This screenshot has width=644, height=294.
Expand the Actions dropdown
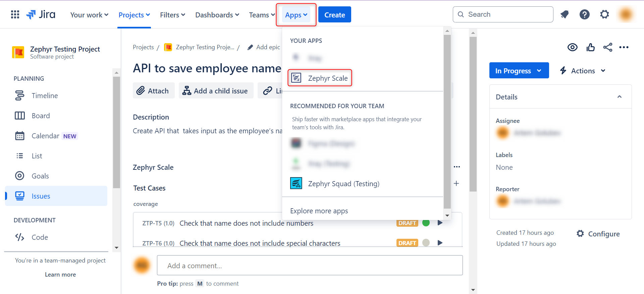tap(583, 71)
